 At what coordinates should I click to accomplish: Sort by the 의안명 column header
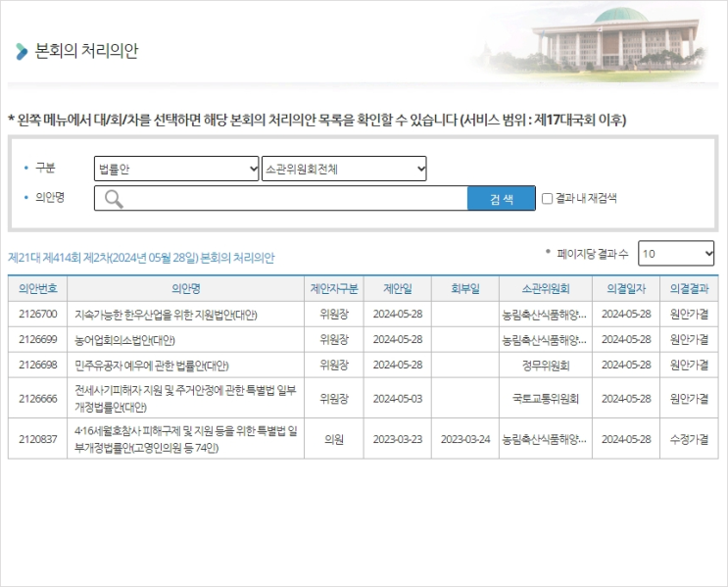coord(186,289)
